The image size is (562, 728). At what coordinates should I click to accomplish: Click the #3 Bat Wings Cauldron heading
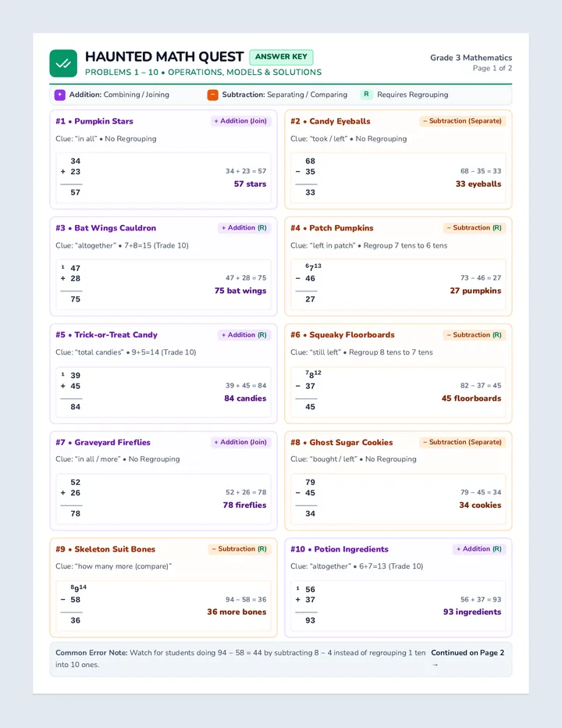tap(106, 228)
